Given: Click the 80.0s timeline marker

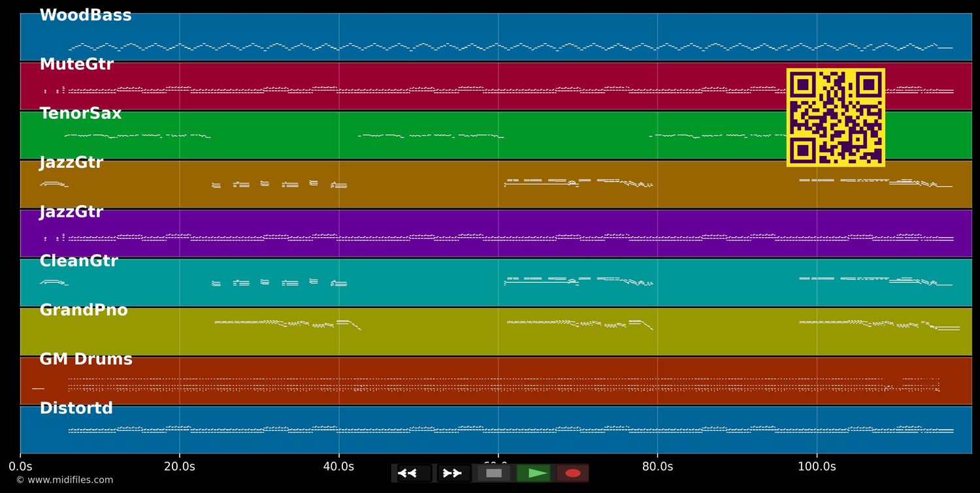Looking at the screenshot, I should click(x=659, y=466).
